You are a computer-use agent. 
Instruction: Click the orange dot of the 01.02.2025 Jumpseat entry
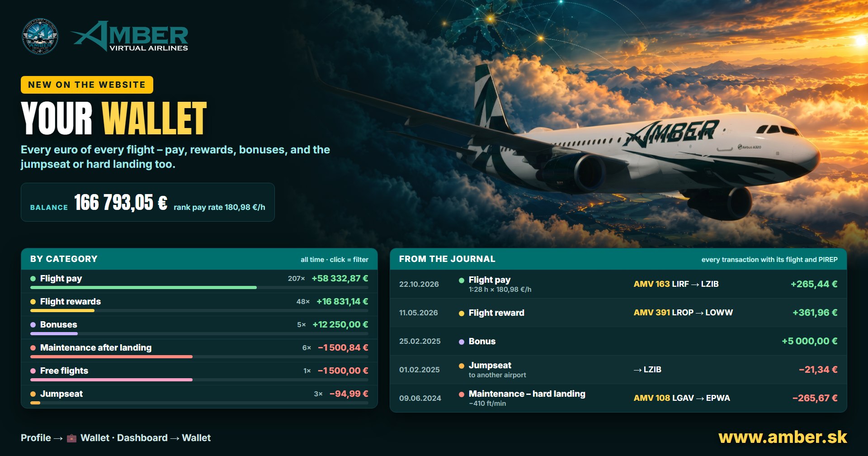point(462,366)
